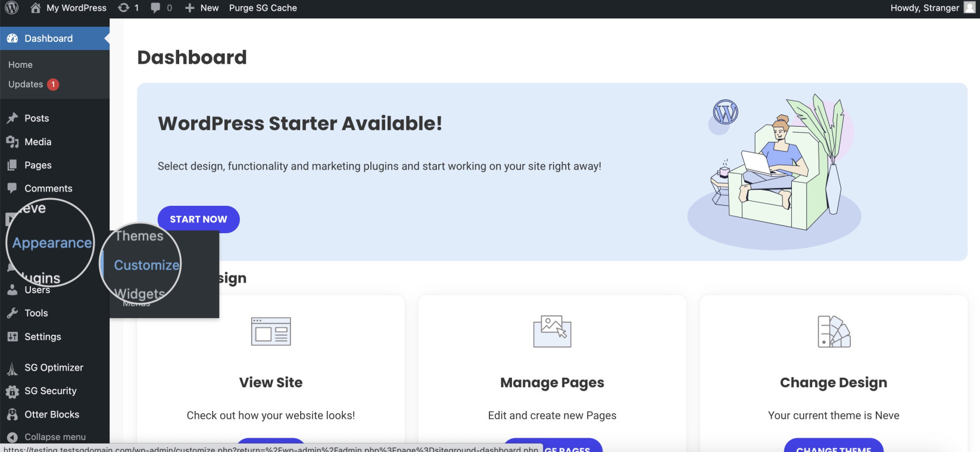980x452 pixels.
Task: Click the Dashboard page heading
Action: click(x=192, y=57)
